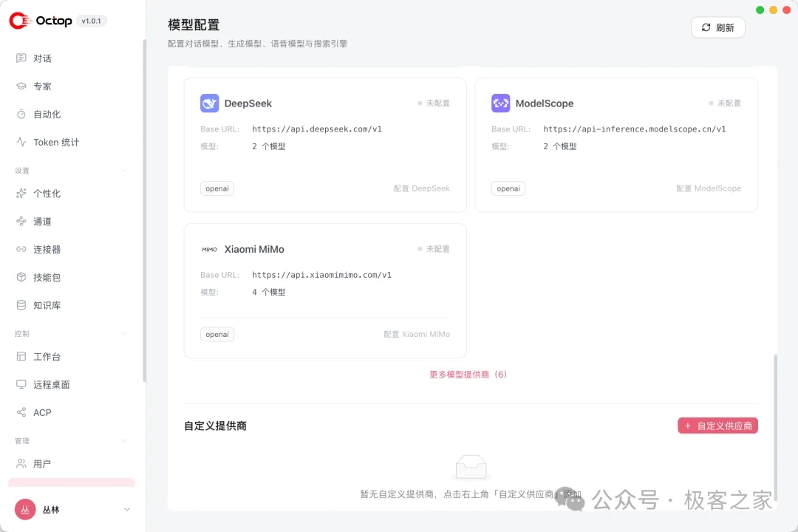
Task: Click the 知识库 database icon
Action: pos(21,305)
